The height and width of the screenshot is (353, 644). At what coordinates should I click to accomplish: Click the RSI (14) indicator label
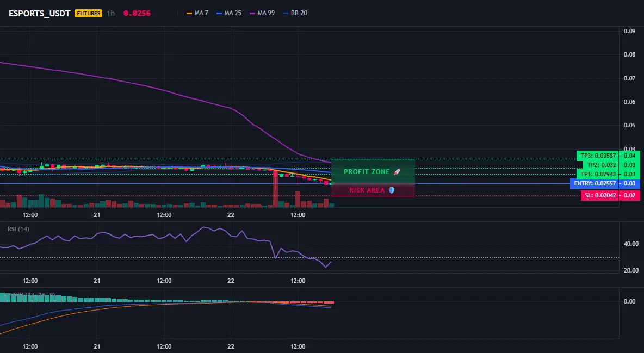[x=18, y=229]
